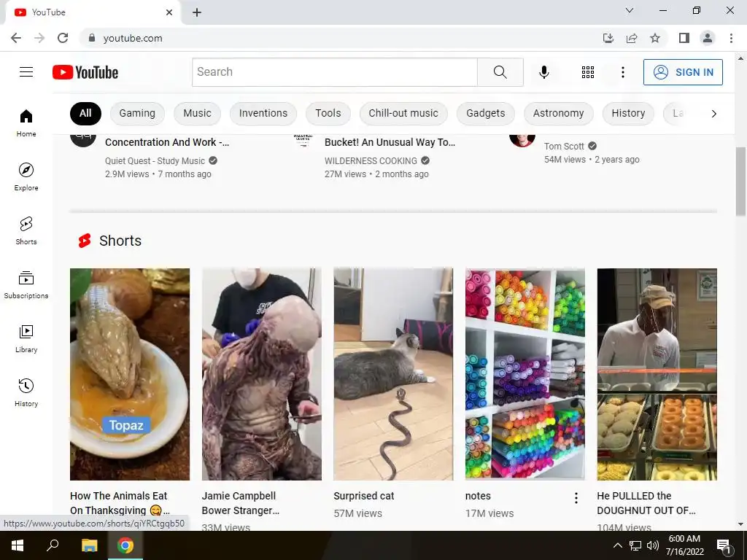Click the YouTube search field
The height and width of the screenshot is (560, 747).
tap(334, 72)
